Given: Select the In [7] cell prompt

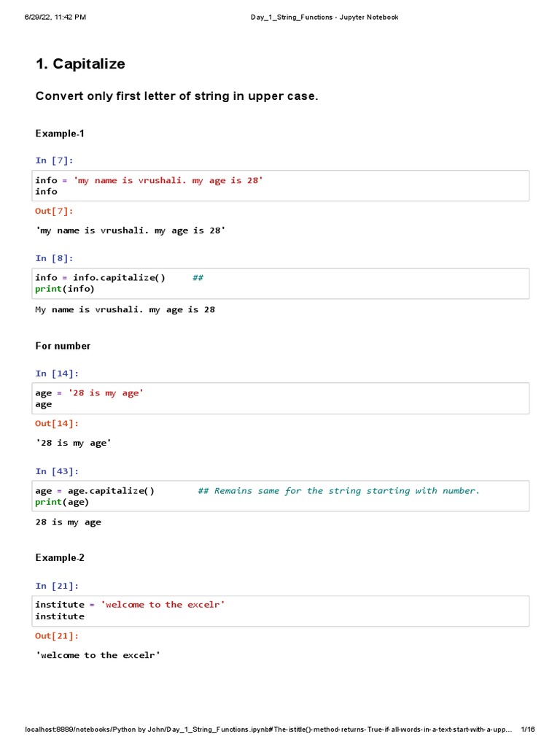Looking at the screenshot, I should 54,160.
